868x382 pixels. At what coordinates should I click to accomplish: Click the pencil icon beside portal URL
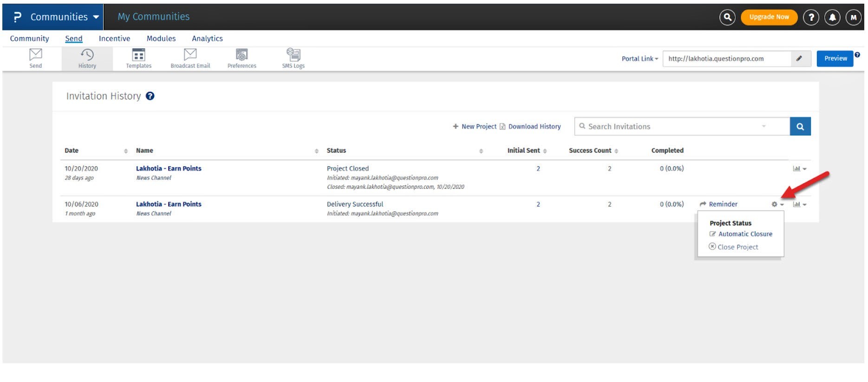tap(799, 59)
